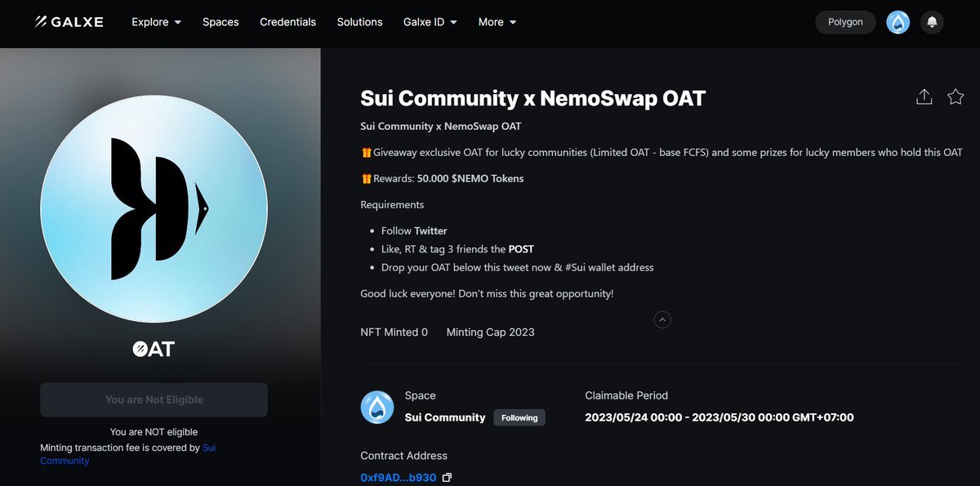Screen dimensions: 980x486
Task: Open the Solutions menu item
Action: [x=359, y=22]
